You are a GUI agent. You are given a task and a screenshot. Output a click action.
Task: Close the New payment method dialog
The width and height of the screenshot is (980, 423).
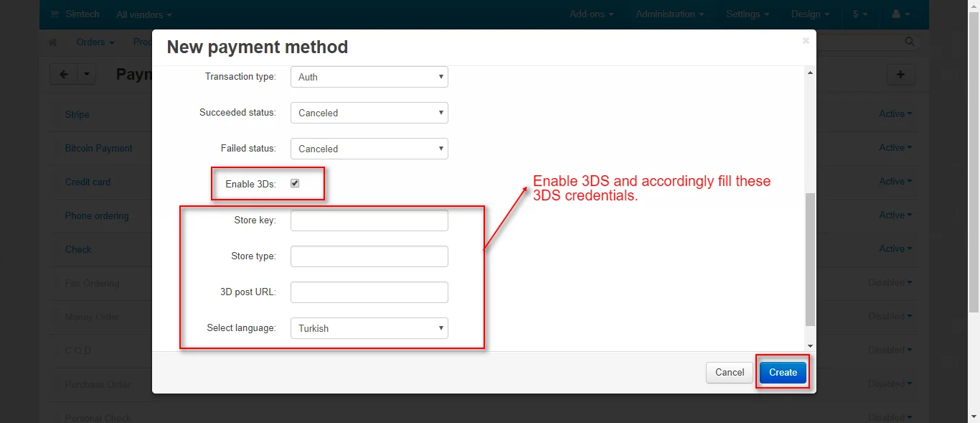tap(806, 41)
